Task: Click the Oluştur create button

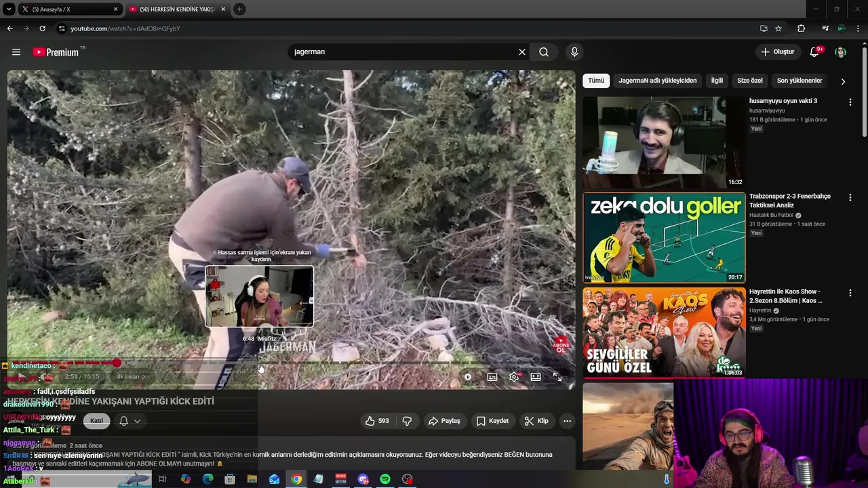Action: click(777, 52)
